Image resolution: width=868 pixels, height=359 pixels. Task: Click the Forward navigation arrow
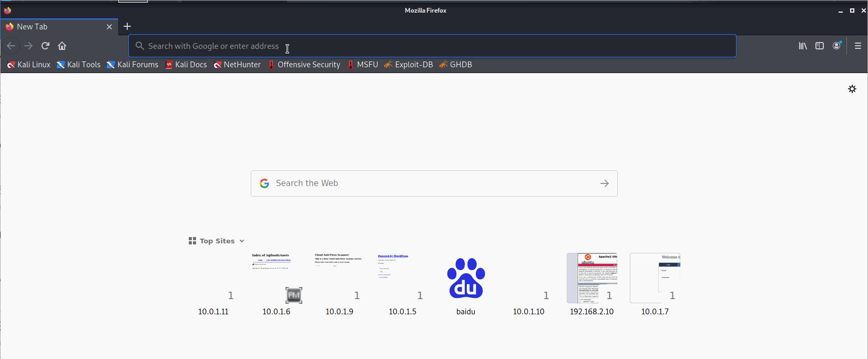tap(28, 46)
